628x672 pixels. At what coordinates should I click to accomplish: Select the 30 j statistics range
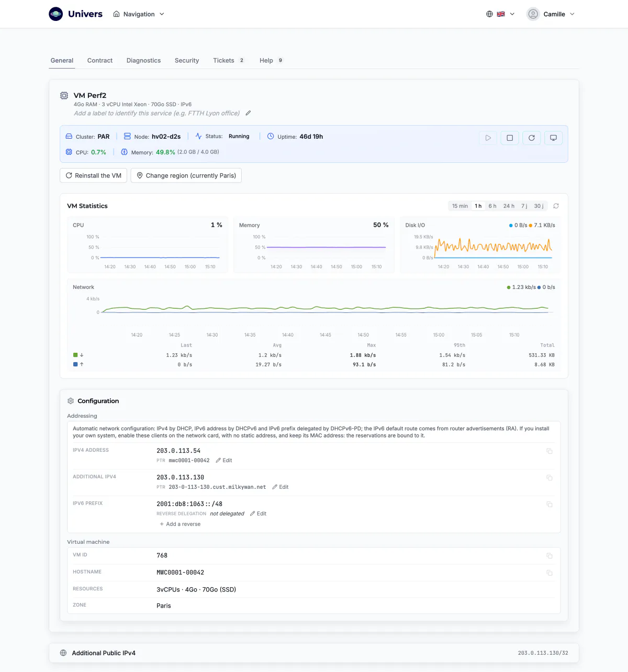coord(539,206)
